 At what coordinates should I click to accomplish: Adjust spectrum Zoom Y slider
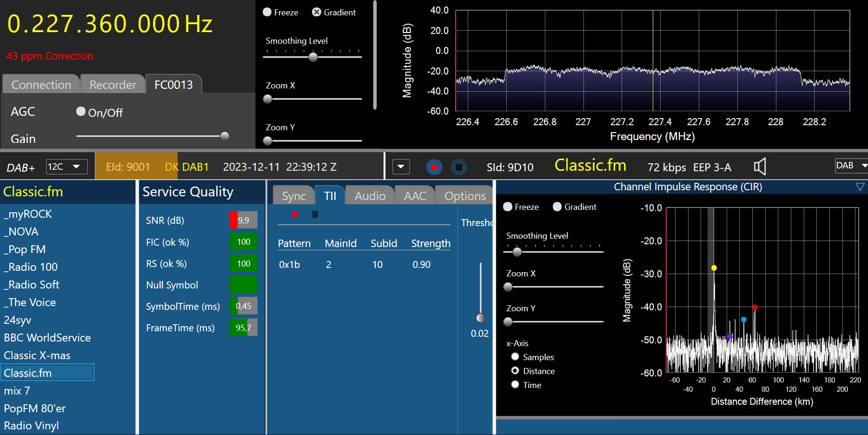[268, 141]
